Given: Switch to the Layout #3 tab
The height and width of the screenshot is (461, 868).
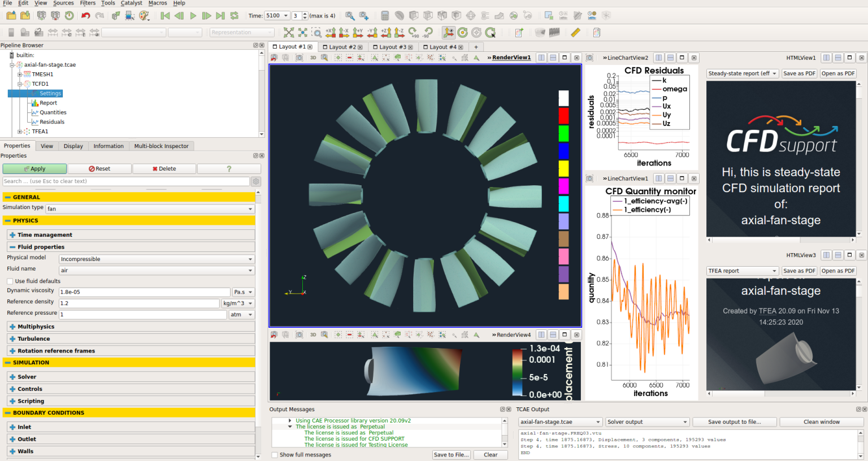Looking at the screenshot, I should [x=392, y=47].
